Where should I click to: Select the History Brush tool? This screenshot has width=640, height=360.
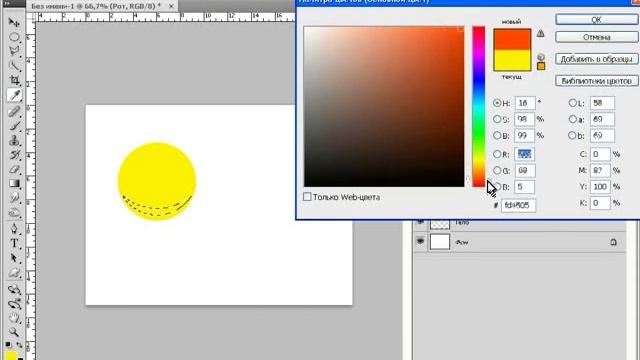coord(14,155)
